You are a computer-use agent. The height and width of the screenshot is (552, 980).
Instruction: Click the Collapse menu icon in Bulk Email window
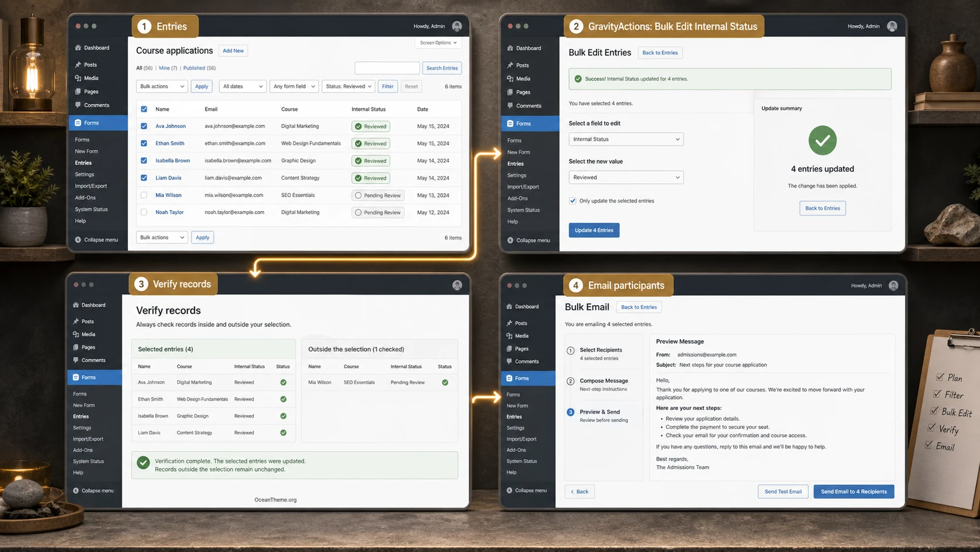coord(509,490)
